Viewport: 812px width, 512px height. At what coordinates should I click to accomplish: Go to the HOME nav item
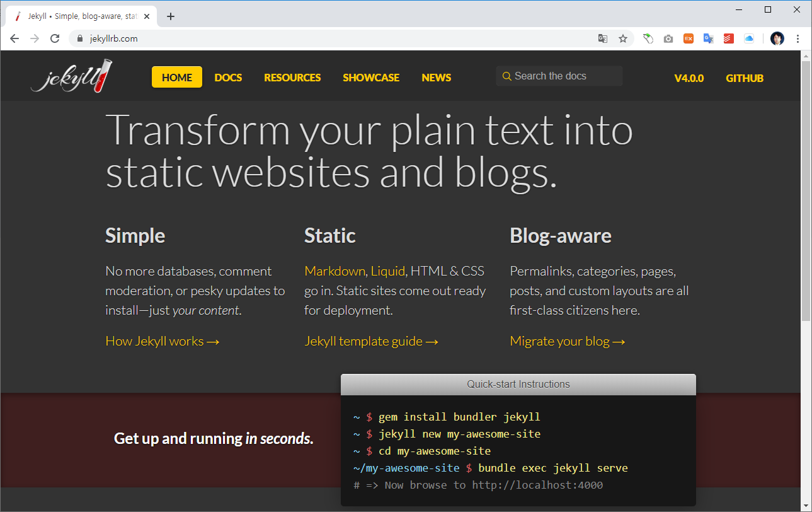tap(177, 77)
